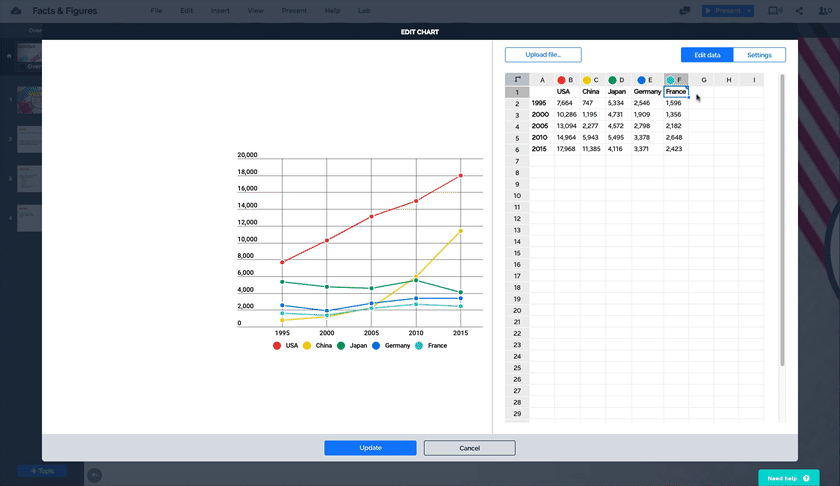This screenshot has height=486, width=840.
Task: Click the green color dot on column D
Action: pyautogui.click(x=612, y=80)
